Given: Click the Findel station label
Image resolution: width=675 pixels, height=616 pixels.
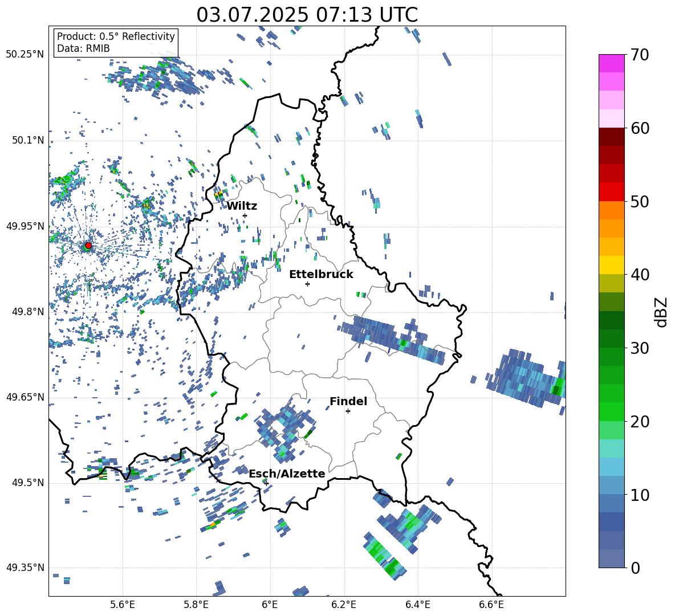Looking at the screenshot, I should pos(348,401).
